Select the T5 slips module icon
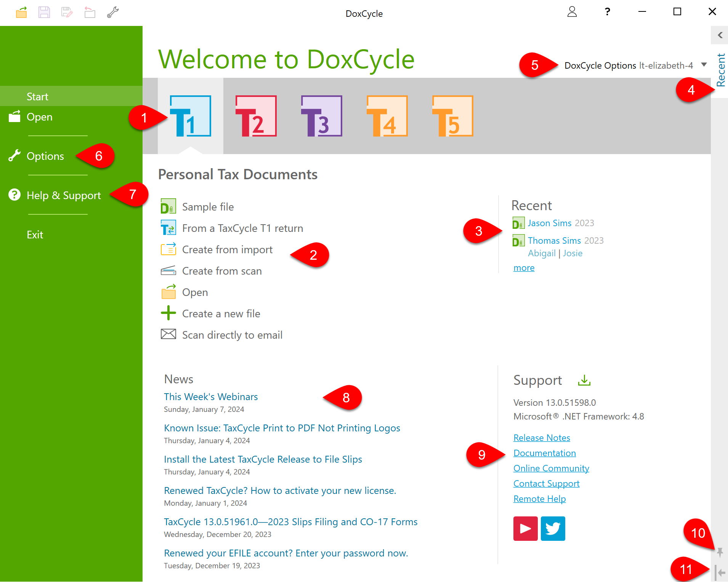 452,116
